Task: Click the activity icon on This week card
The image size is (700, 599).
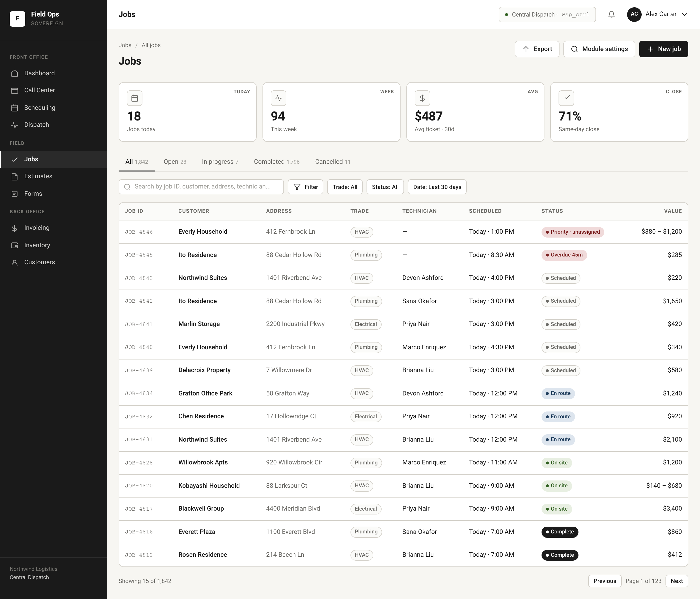Action: tap(278, 98)
